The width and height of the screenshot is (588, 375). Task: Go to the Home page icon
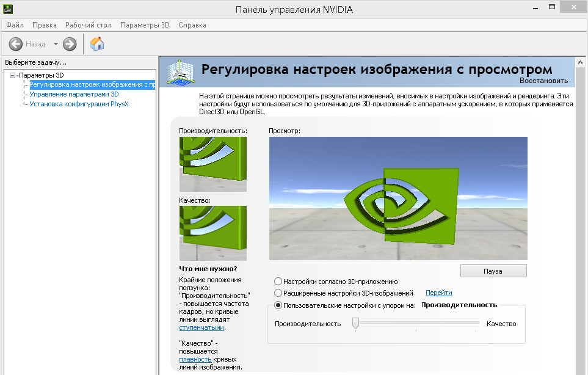coord(97,43)
